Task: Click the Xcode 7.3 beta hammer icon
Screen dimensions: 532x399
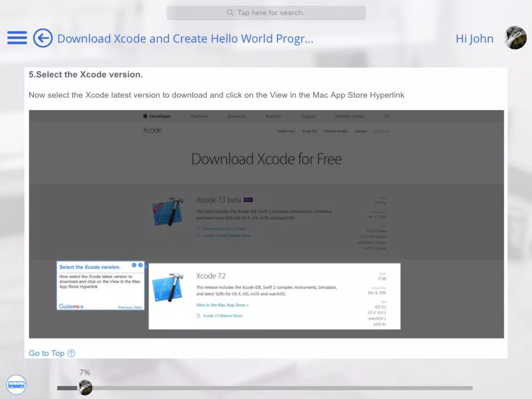Action: click(168, 211)
